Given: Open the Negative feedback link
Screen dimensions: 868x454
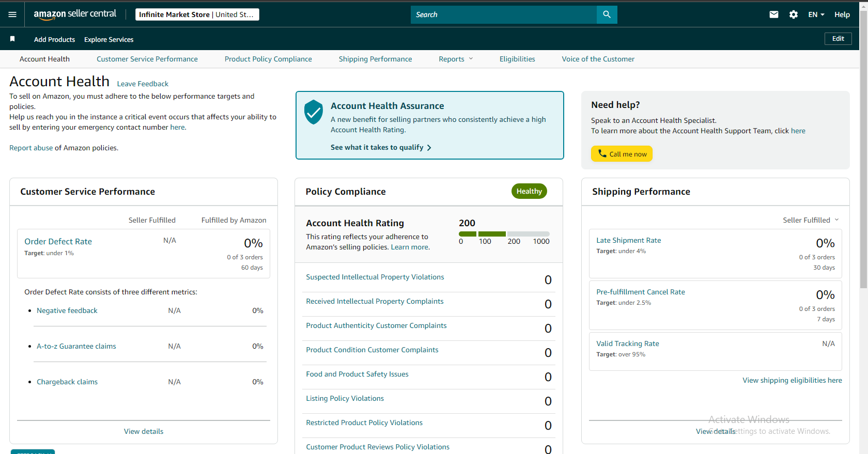Looking at the screenshot, I should click(x=67, y=310).
